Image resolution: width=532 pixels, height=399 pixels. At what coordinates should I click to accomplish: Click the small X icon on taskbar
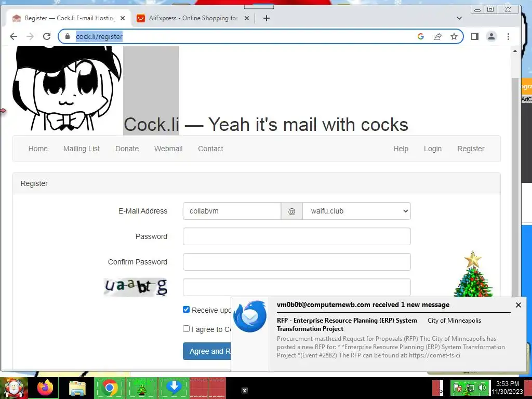[x=244, y=391]
